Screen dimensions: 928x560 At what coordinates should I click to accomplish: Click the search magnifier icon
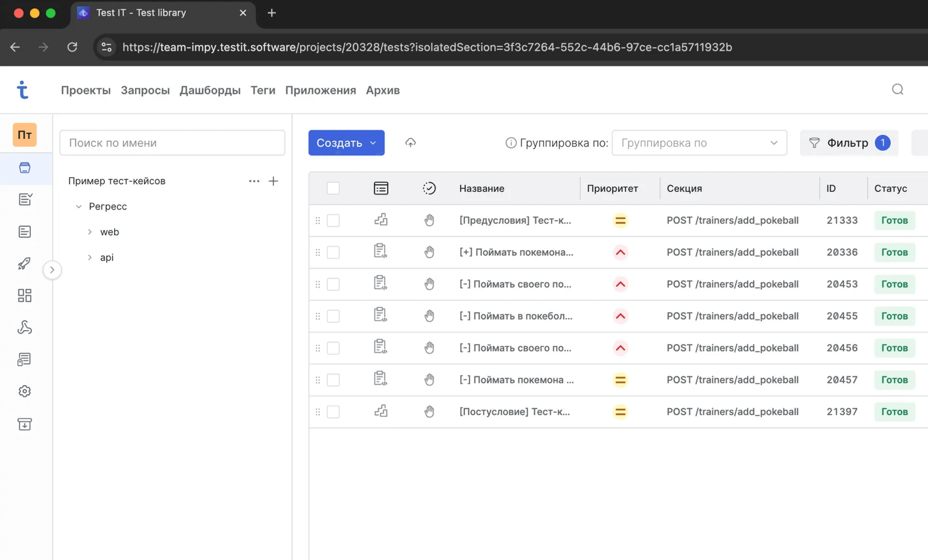[x=897, y=90]
